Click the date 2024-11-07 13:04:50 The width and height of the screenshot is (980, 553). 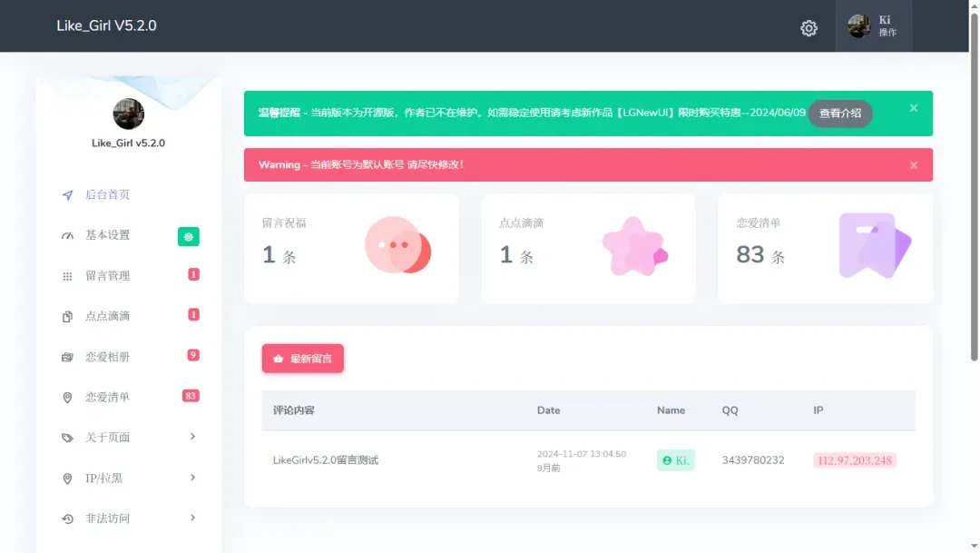pyautogui.click(x=582, y=454)
